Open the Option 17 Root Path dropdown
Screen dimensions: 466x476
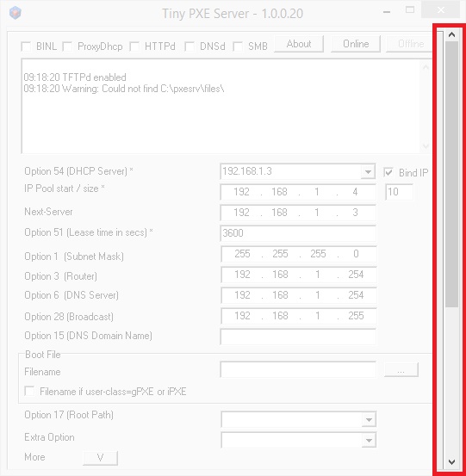[x=369, y=420]
